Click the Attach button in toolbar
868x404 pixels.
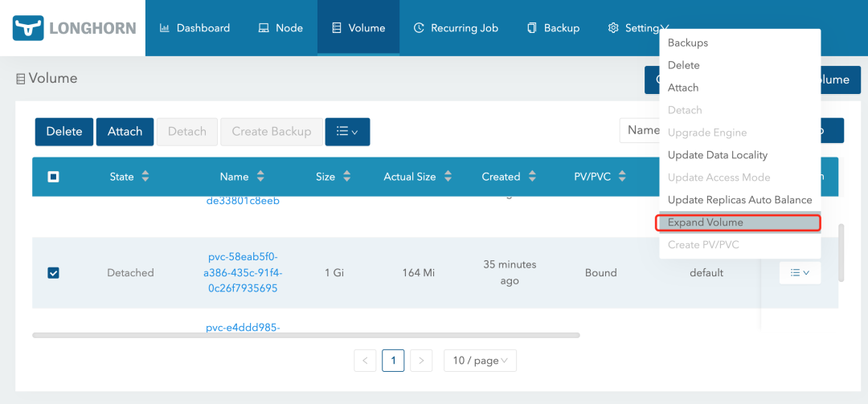click(x=125, y=132)
